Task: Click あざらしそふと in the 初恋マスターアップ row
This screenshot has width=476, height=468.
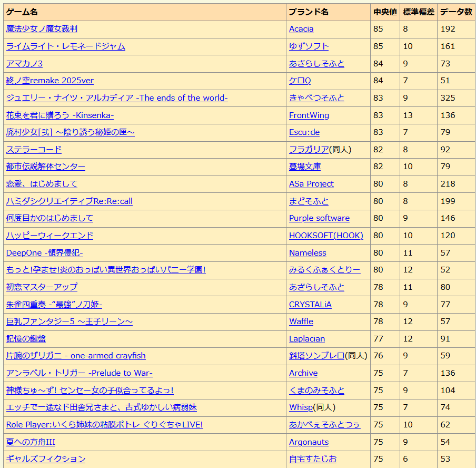Action: [x=316, y=287]
